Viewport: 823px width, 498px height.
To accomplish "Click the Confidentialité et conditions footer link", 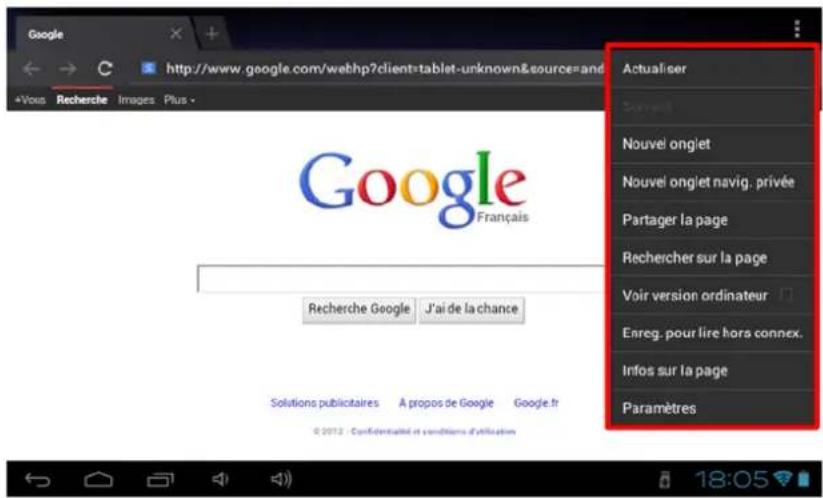I will [433, 431].
